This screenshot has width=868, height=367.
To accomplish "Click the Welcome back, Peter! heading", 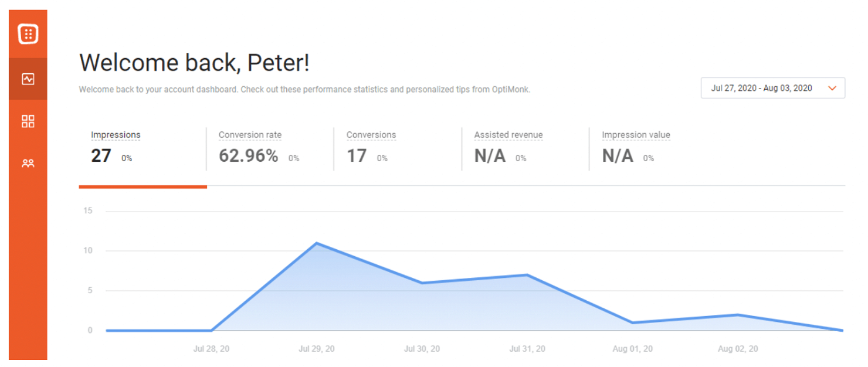I will pos(194,63).
